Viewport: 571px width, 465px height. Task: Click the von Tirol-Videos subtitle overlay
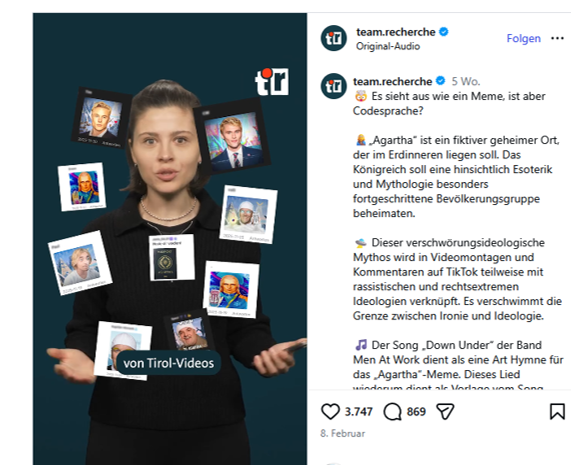[169, 363]
